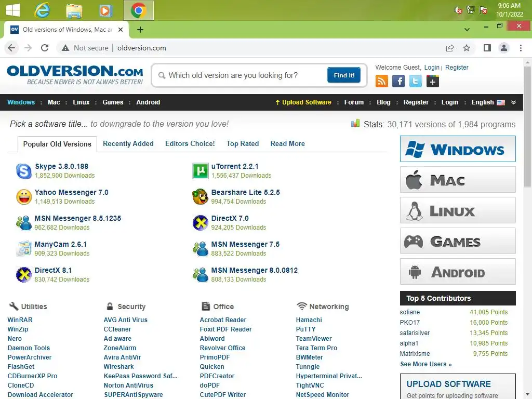Click the stats bar chart icon
This screenshot has height=399, width=532.
coord(355,123)
